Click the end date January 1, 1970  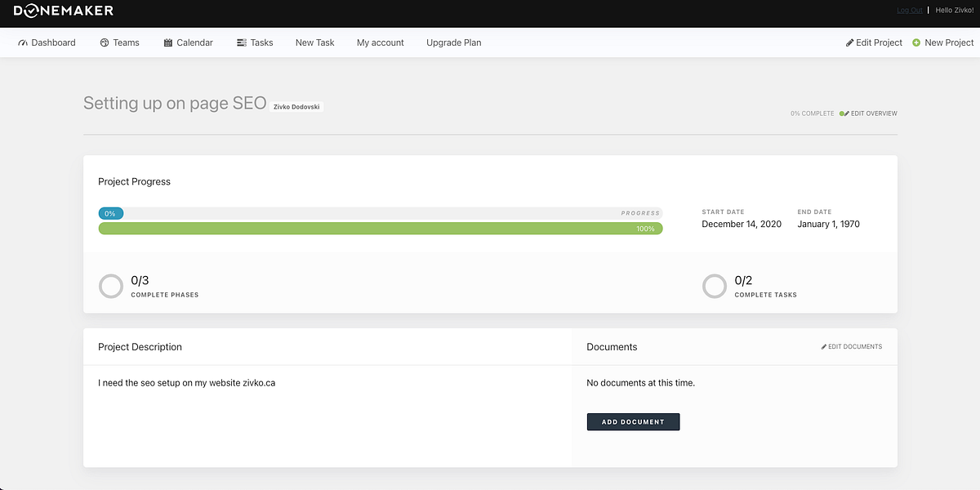[x=829, y=224]
